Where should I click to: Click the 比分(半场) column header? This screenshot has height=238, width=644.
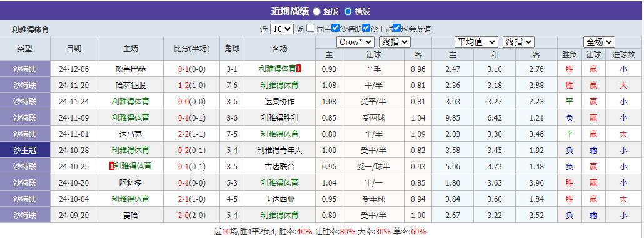192,49
